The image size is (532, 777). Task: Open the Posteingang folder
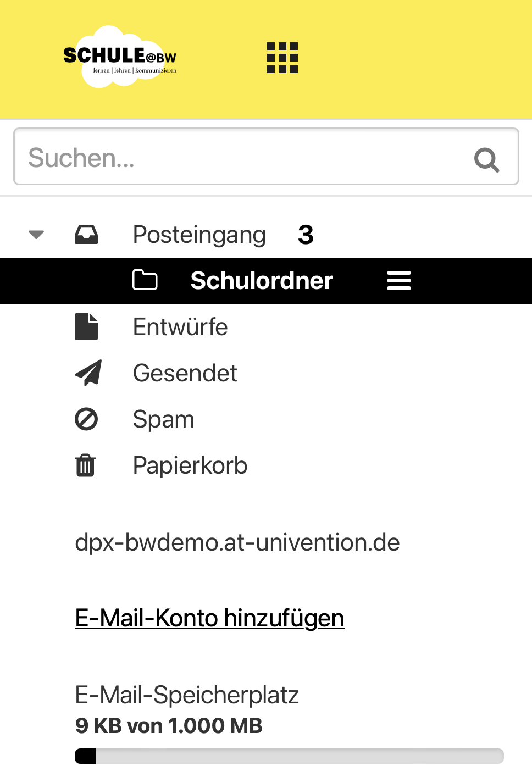pyautogui.click(x=199, y=235)
